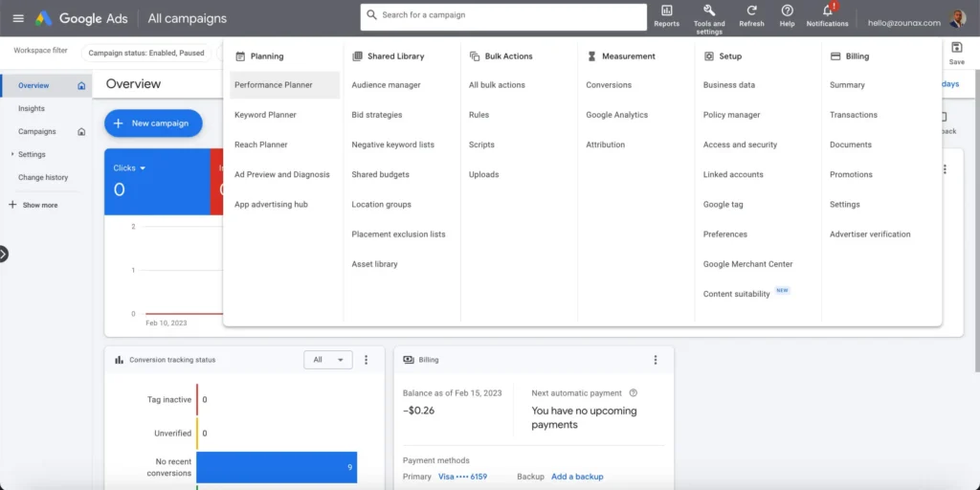The width and height of the screenshot is (980, 490).
Task: Open Policy manager
Action: coord(731,115)
